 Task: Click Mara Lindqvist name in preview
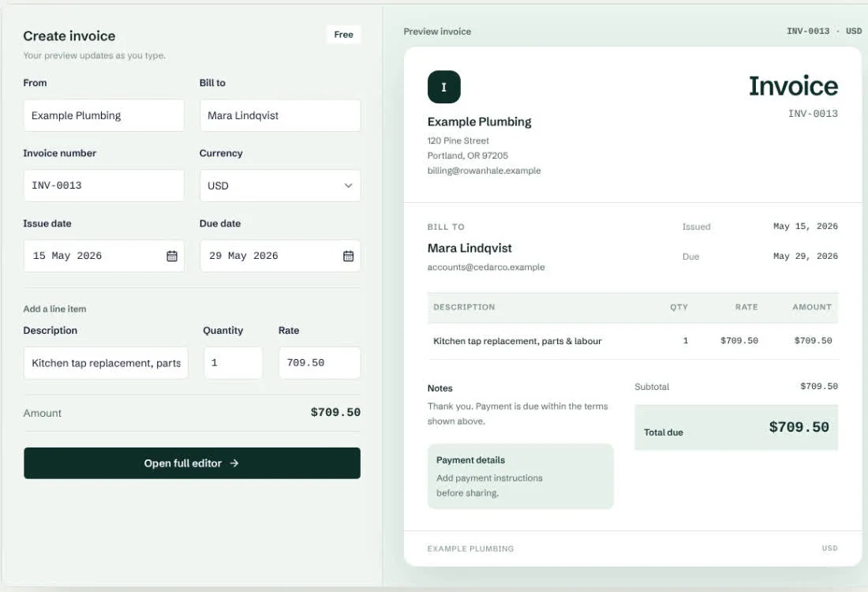pos(470,248)
